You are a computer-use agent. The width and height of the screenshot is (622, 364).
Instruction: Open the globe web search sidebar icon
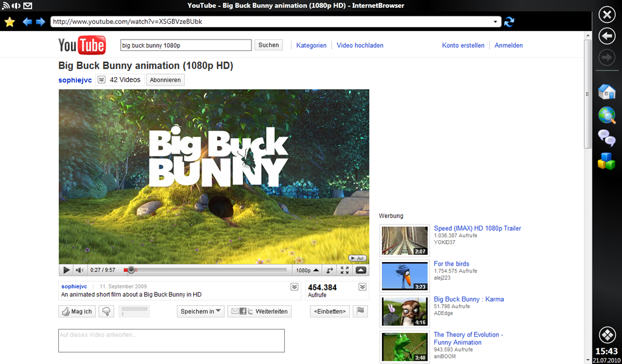point(606,115)
